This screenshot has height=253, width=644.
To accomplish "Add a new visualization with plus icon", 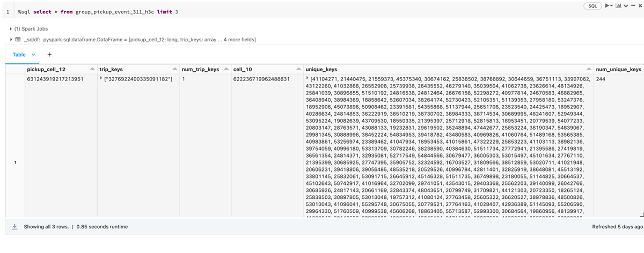I will pyautogui.click(x=49, y=55).
